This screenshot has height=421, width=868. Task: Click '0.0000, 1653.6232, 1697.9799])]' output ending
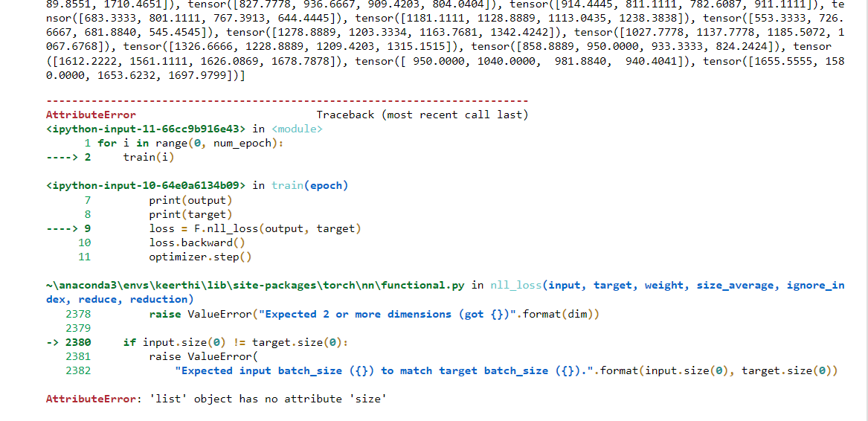click(x=146, y=76)
